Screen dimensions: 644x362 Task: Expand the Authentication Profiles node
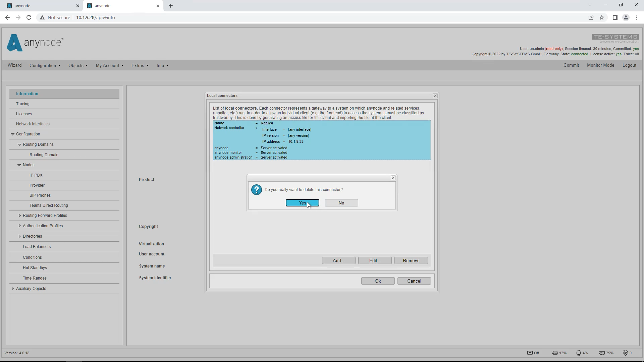coord(19,226)
